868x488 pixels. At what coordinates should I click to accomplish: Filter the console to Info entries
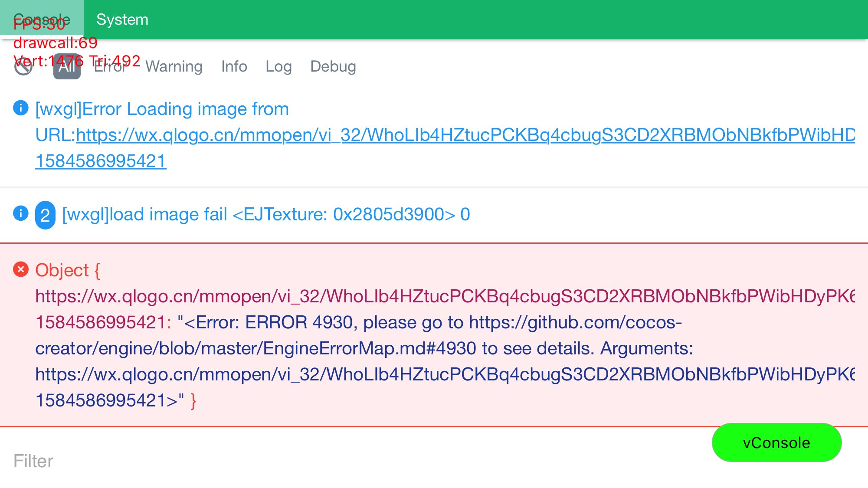[234, 66]
